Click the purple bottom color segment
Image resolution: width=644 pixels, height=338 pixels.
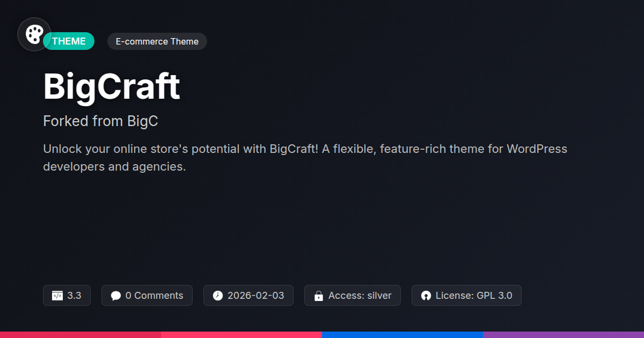click(x=563, y=334)
